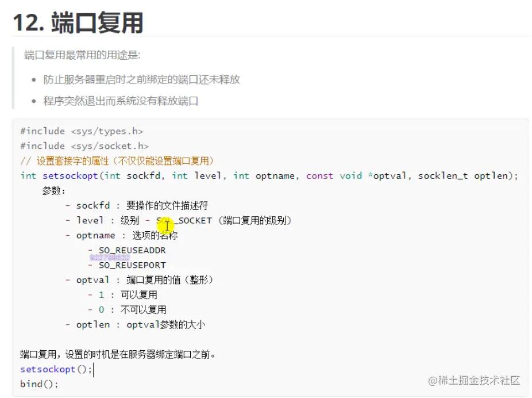Click the line '#include <sys/types.h>'
Viewport: 532px width, 398px height.
pos(82,132)
